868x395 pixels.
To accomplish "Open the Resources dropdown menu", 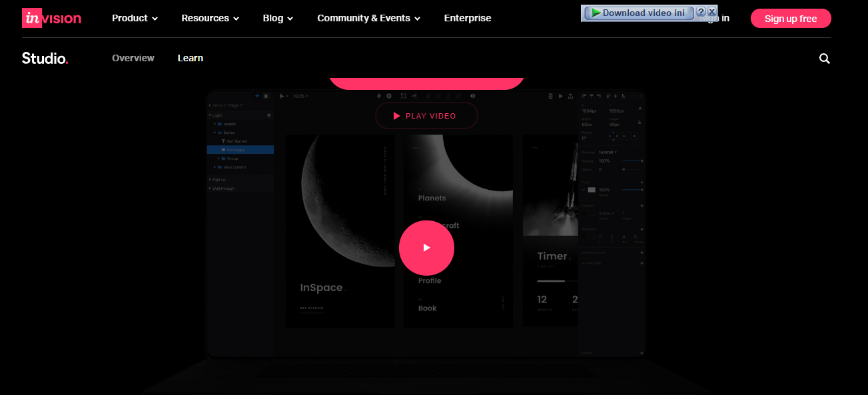I will pos(210,18).
